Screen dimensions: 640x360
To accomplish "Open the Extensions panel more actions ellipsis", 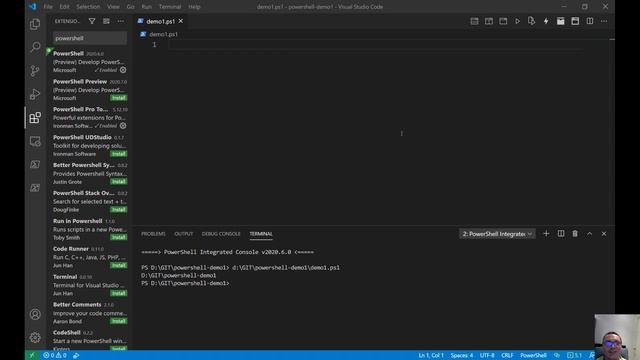I will [x=120, y=21].
